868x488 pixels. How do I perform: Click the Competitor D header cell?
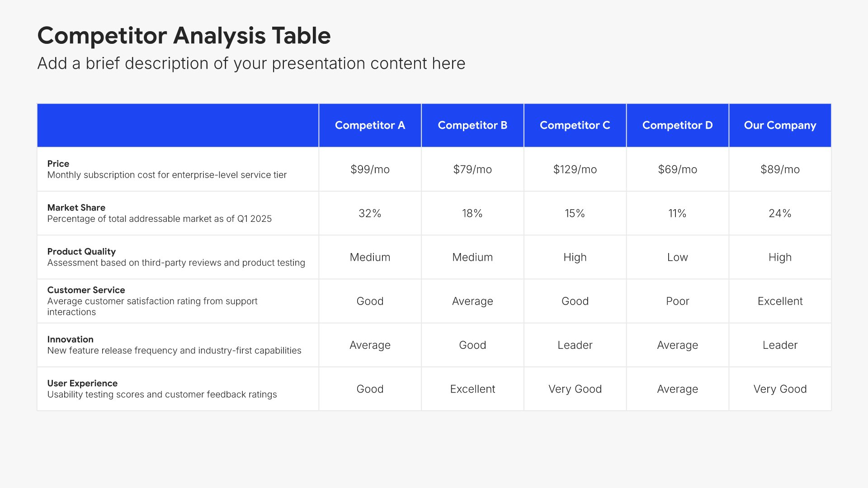[x=678, y=125]
